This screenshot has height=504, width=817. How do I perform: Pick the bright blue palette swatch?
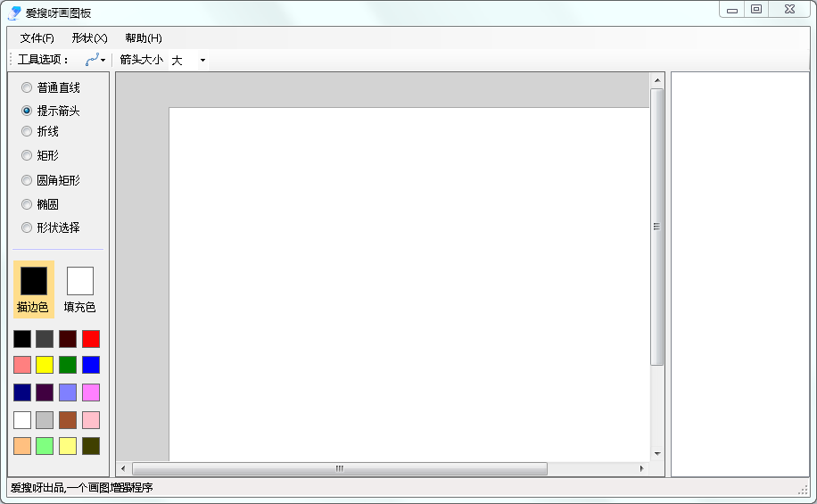point(91,365)
